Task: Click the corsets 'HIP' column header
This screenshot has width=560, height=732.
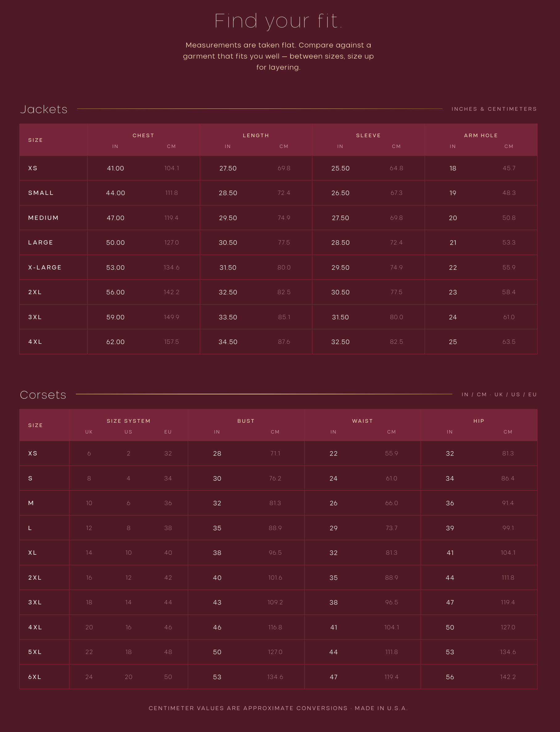Action: click(x=479, y=421)
